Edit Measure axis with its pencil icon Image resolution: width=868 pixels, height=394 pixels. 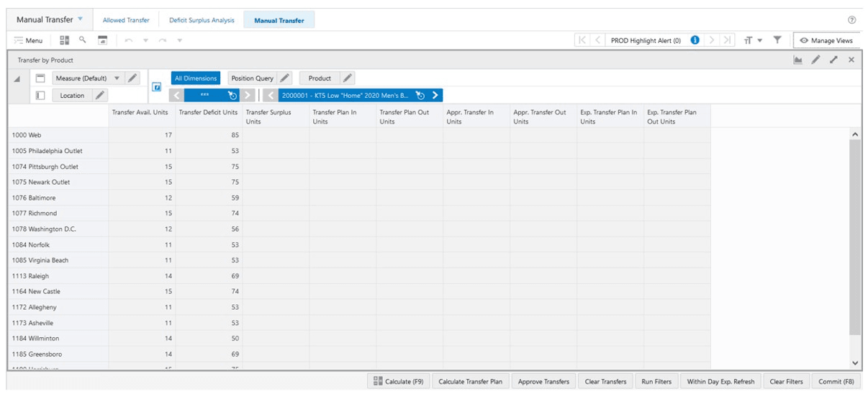(x=132, y=78)
